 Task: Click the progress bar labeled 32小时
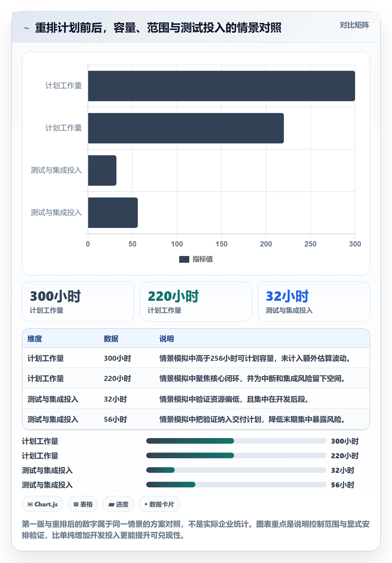[236, 470]
